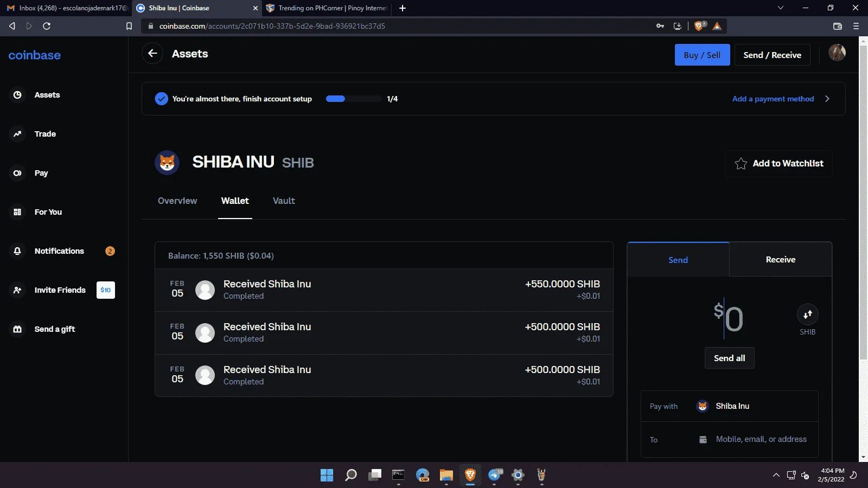Switch to Trending on PHCorner browser tab

click(327, 8)
